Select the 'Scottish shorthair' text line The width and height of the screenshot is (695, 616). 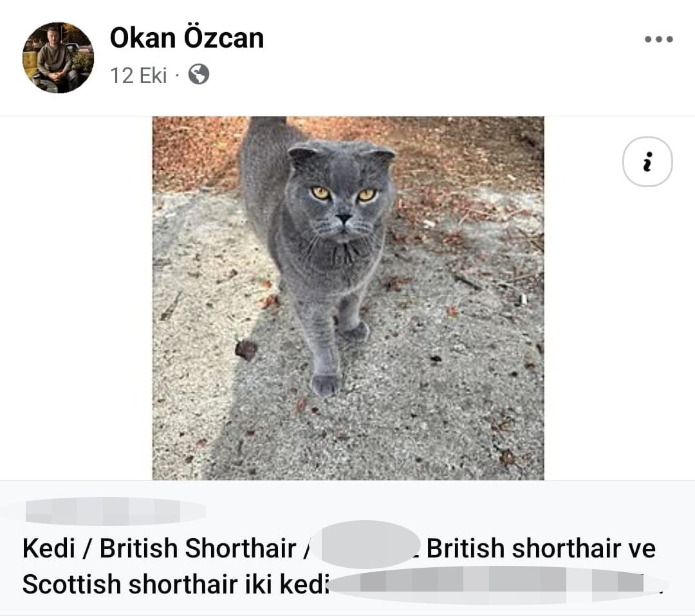pos(116,584)
